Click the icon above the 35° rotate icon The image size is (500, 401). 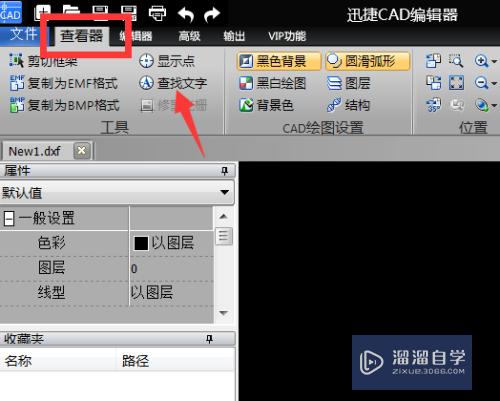click(433, 83)
